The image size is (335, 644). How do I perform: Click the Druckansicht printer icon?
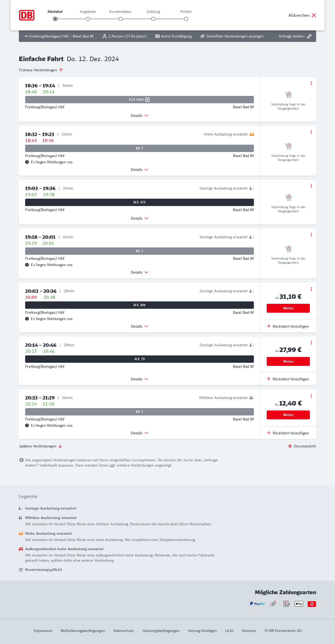(x=290, y=446)
